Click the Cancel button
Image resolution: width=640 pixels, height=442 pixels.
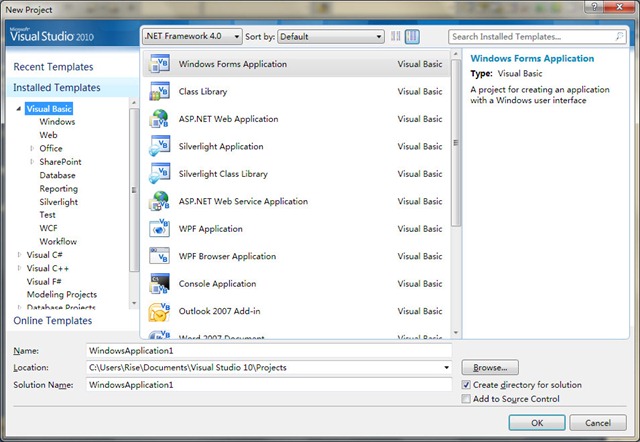(598, 423)
